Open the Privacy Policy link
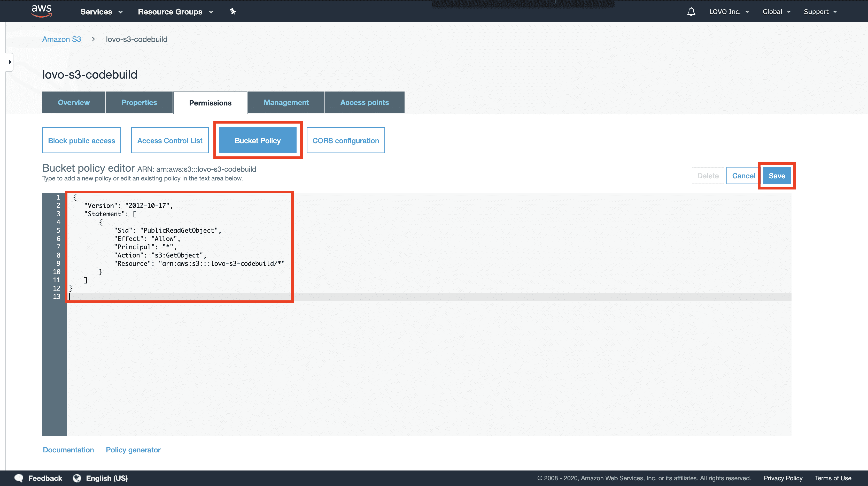Screen dimensions: 868x486 [783, 478]
